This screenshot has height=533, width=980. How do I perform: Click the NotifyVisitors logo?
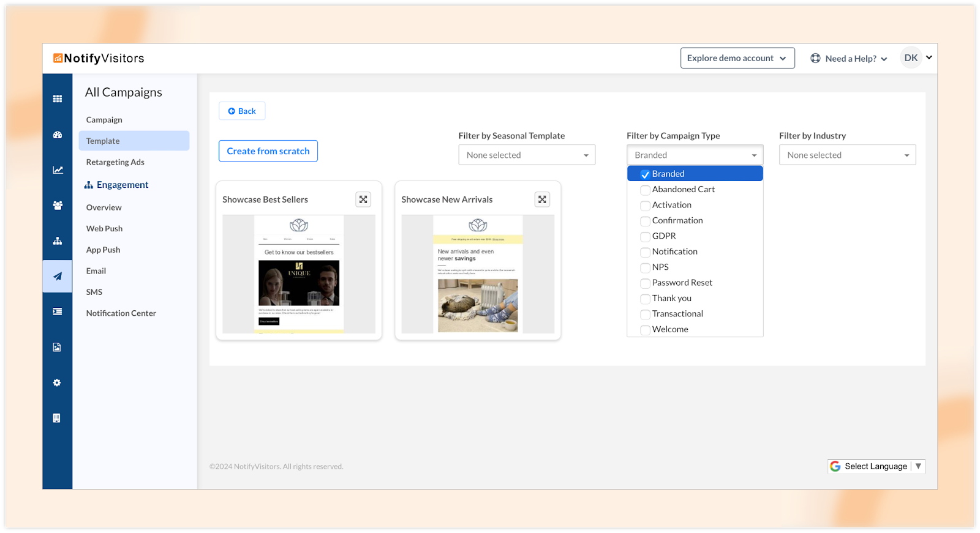99,58
